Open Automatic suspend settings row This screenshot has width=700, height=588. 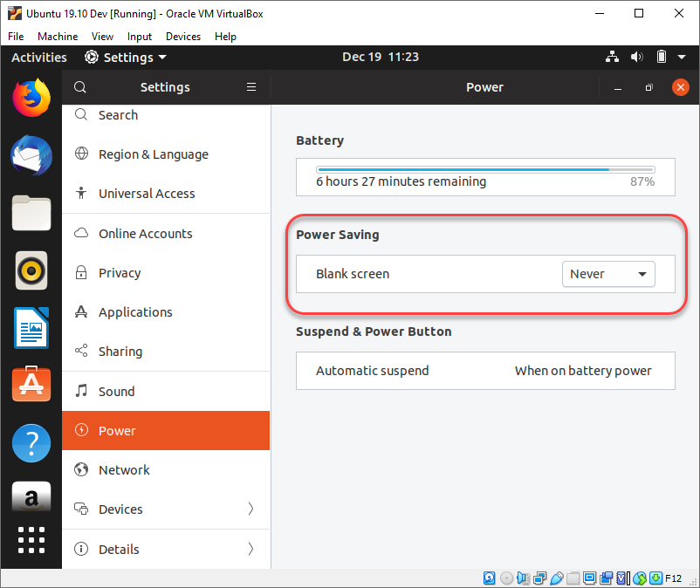click(x=485, y=371)
